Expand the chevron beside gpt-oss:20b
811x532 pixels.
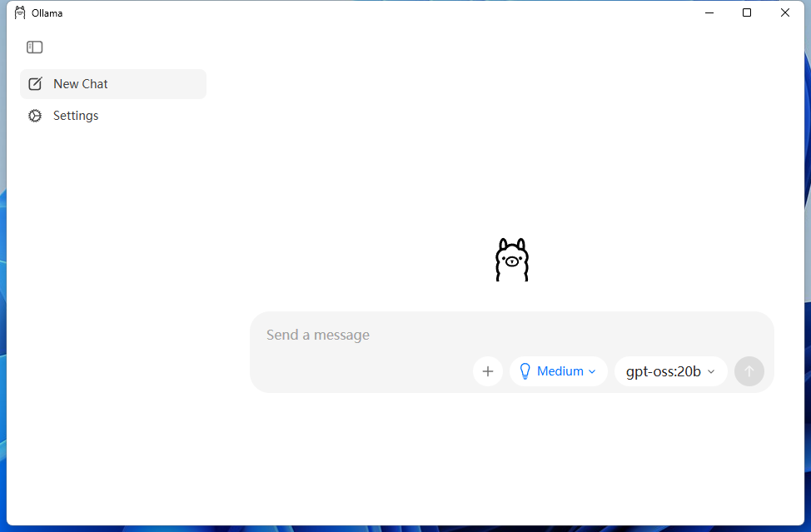tap(711, 371)
